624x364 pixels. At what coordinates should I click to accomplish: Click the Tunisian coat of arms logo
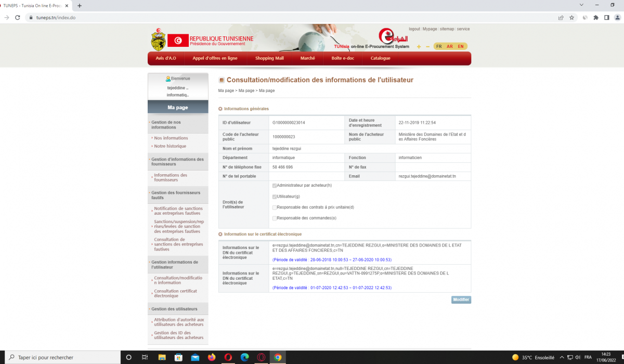click(x=158, y=39)
